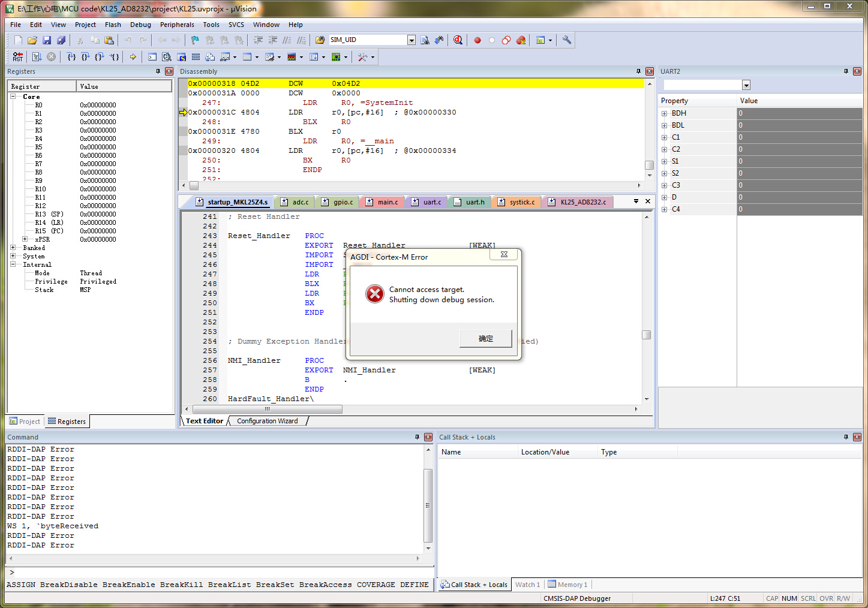Click the Save All icon
Image resolution: width=868 pixels, height=608 pixels.
coord(61,40)
